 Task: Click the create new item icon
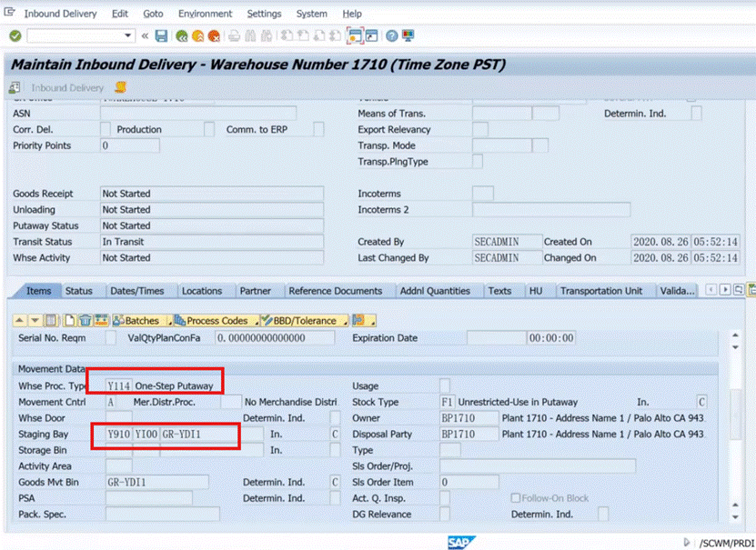70,320
